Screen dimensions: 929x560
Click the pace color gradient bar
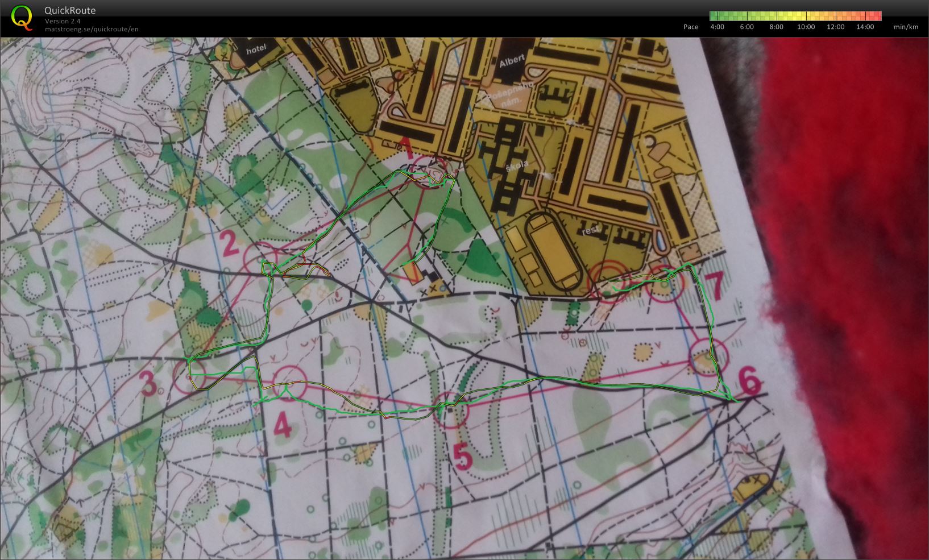pyautogui.click(x=795, y=16)
